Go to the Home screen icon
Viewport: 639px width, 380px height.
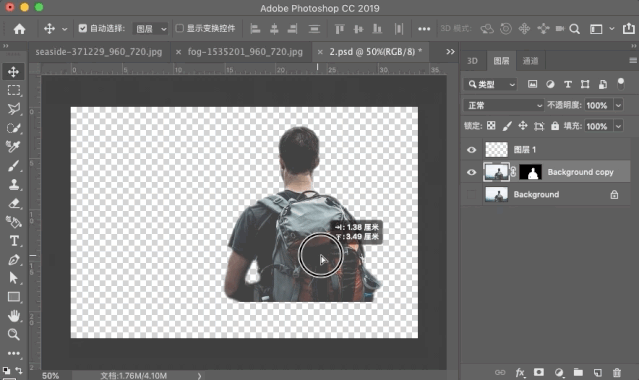click(19, 29)
